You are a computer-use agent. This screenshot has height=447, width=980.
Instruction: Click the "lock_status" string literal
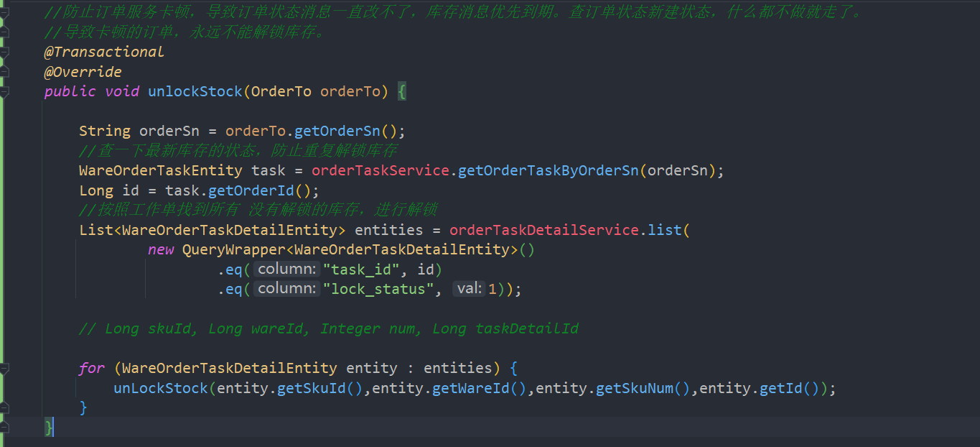pos(378,289)
